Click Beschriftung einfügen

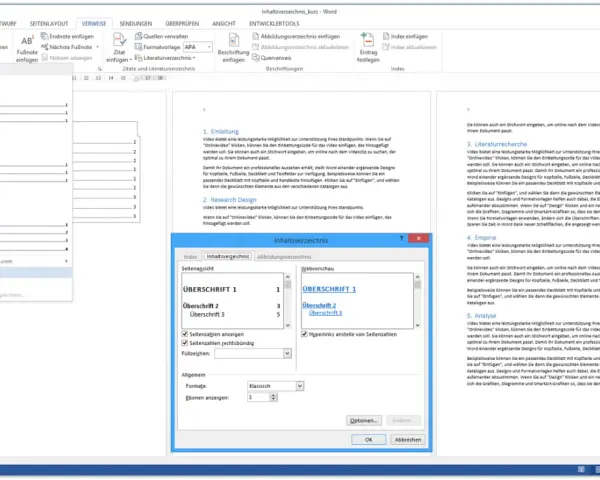(x=233, y=48)
